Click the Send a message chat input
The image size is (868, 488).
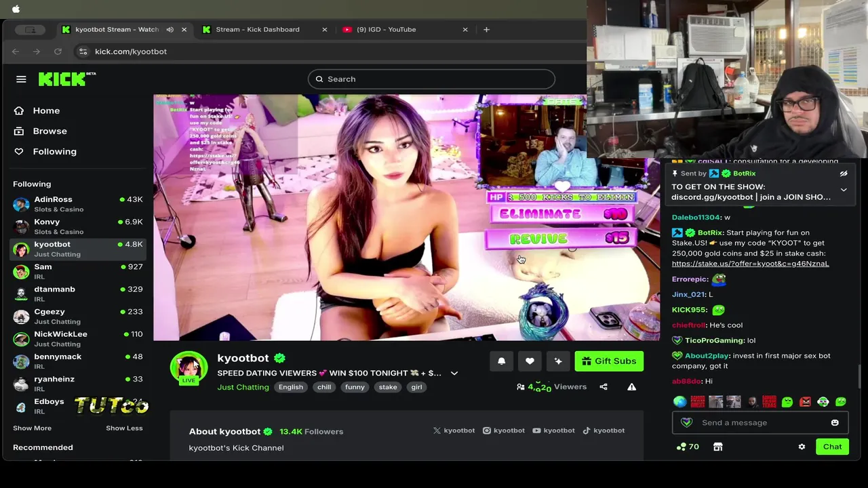pos(759,423)
